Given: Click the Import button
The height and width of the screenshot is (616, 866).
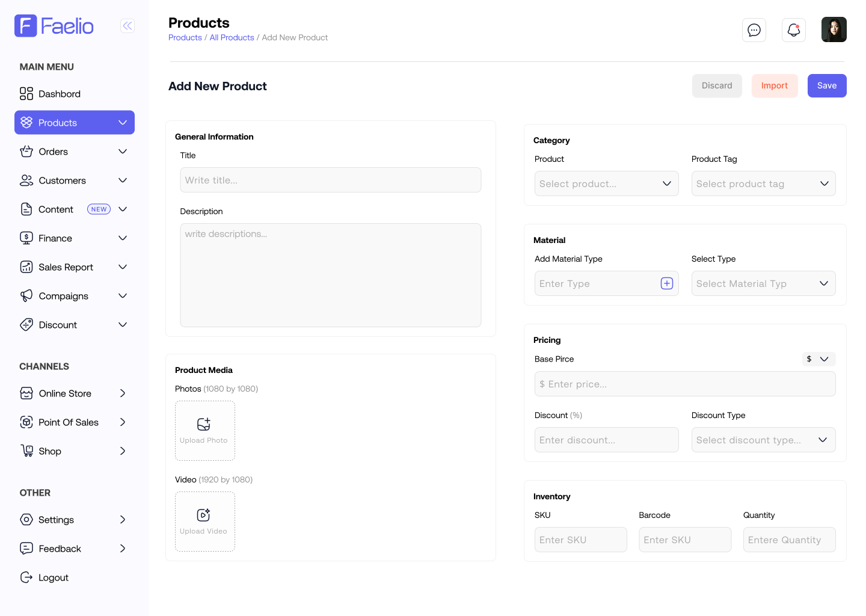Looking at the screenshot, I should click(x=774, y=85).
